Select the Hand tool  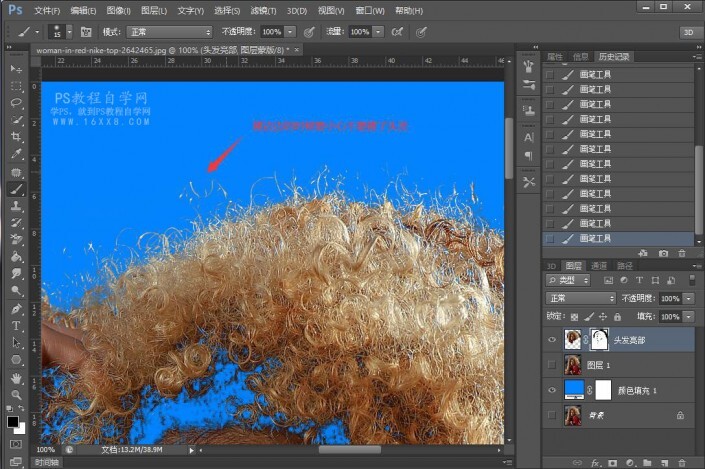[16, 378]
